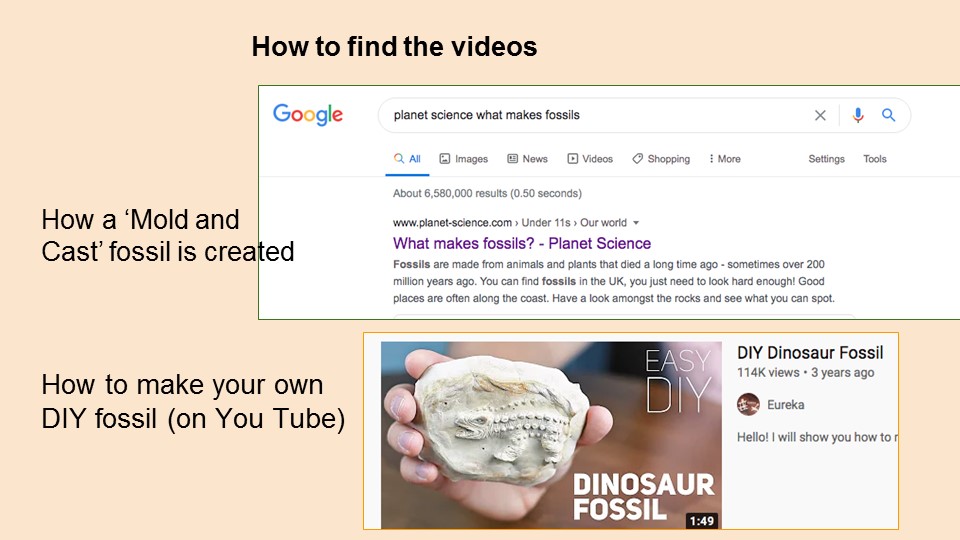960x540 pixels.
Task: Open the Videos results tab
Action: pyautogui.click(x=590, y=159)
